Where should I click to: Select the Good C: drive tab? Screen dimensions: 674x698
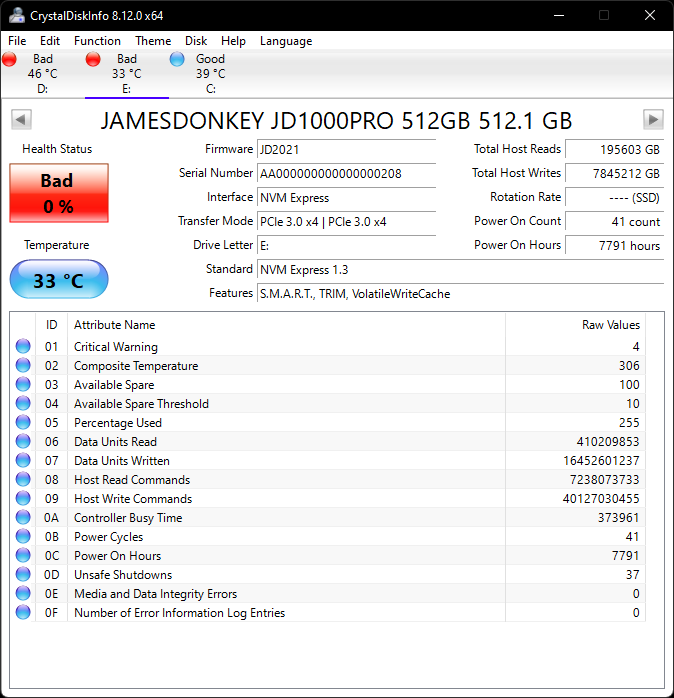(x=211, y=74)
